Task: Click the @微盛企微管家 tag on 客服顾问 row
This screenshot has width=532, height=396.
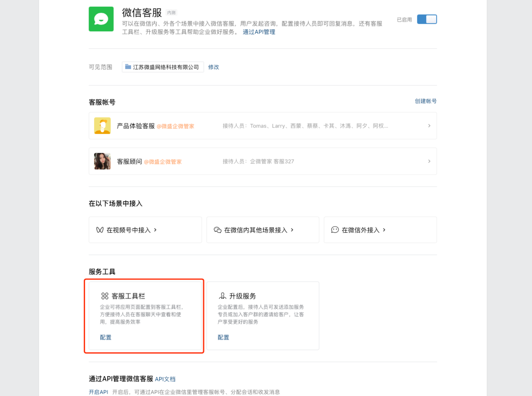Action: pos(163,162)
